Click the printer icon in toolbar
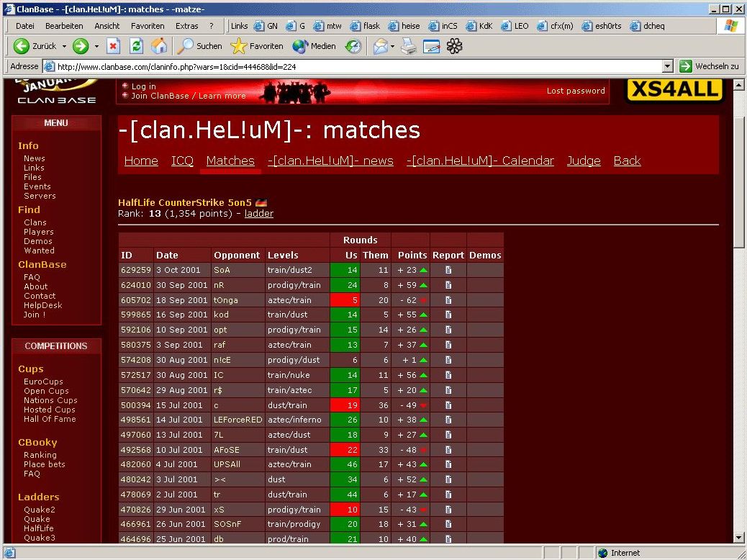 [409, 46]
